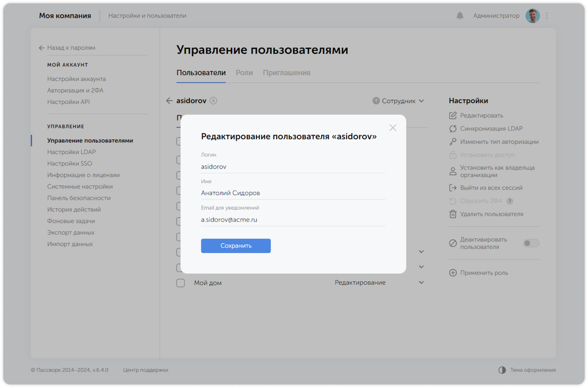
Task: Click the back arrow next to asidorov
Action: click(169, 101)
